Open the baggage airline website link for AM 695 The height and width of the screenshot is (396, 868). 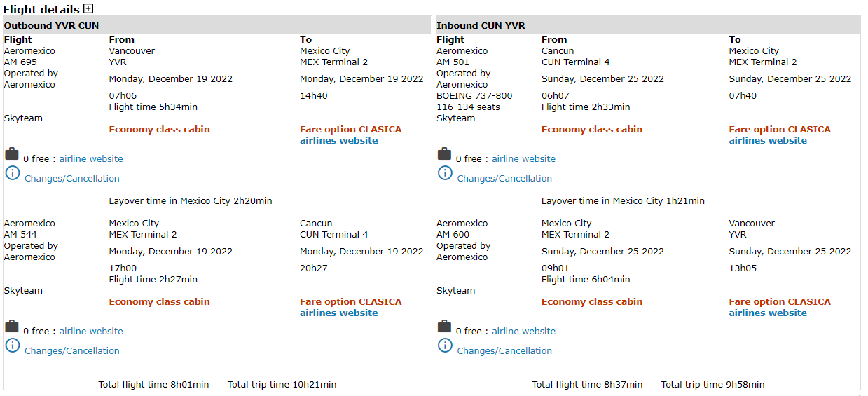[91, 159]
